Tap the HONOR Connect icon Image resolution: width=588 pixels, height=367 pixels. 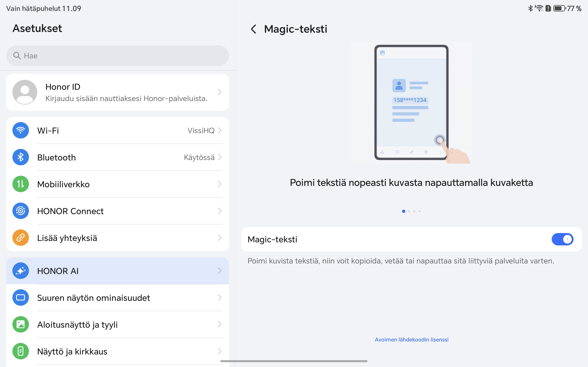point(21,211)
